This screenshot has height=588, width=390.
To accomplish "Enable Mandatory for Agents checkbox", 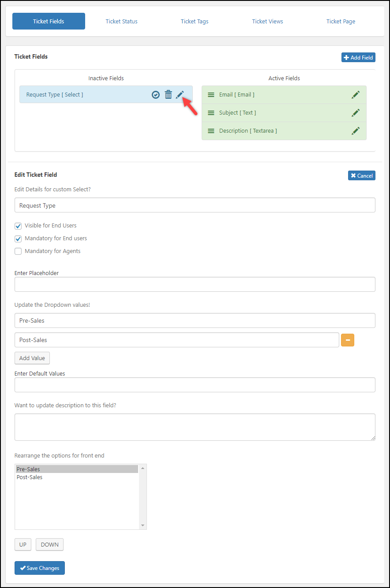I will tap(18, 252).
